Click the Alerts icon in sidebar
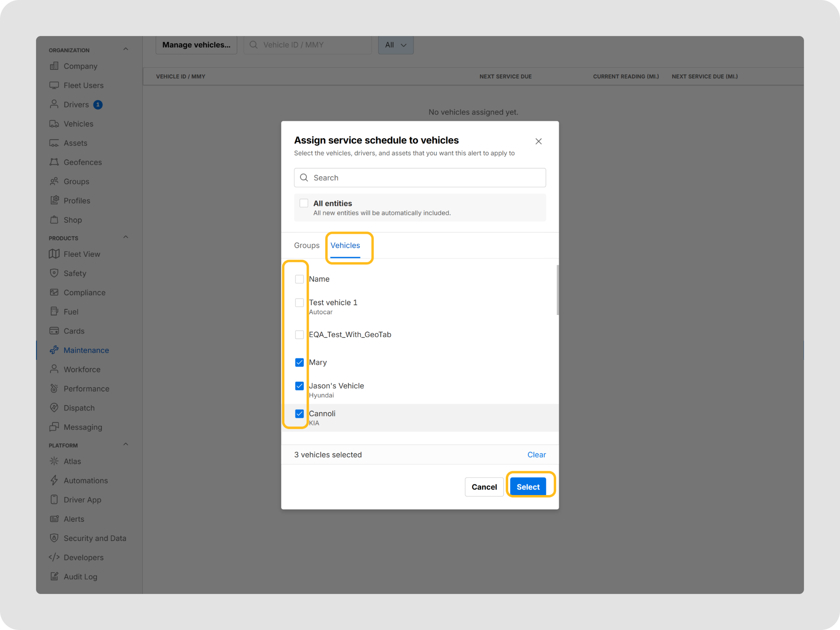This screenshot has width=840, height=630. click(x=54, y=519)
